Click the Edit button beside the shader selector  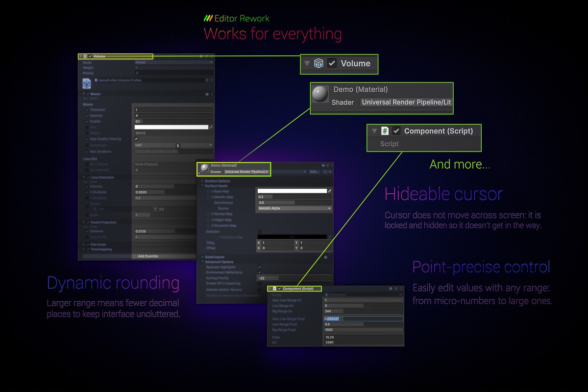click(x=314, y=172)
